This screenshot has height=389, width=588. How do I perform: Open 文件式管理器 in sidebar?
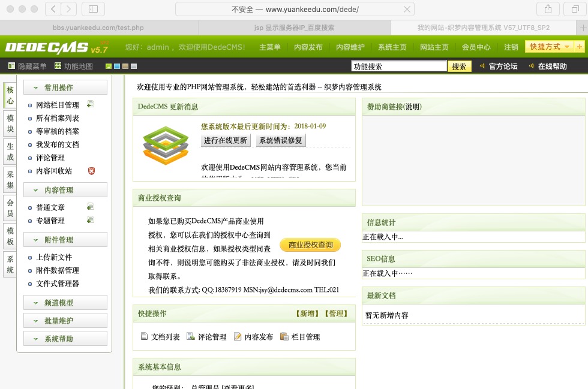click(x=58, y=284)
